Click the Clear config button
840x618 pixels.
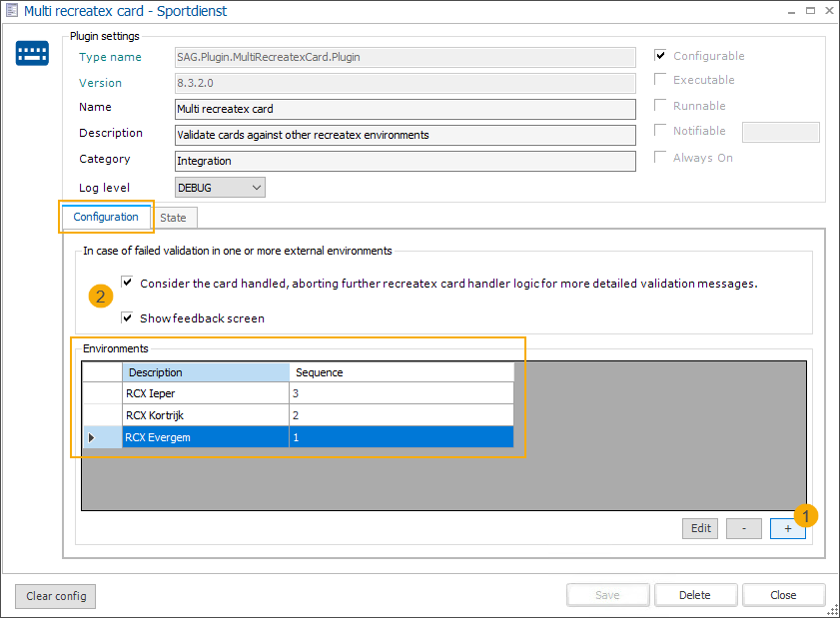point(56,596)
